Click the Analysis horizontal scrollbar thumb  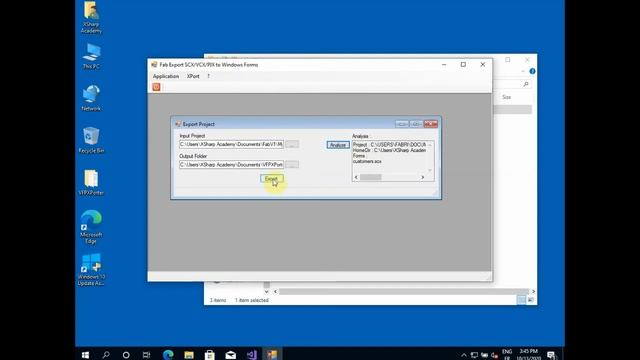pos(371,177)
